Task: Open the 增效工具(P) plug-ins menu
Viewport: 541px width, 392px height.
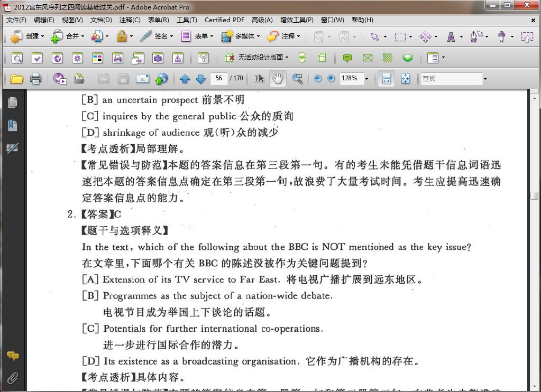Action: click(x=297, y=20)
